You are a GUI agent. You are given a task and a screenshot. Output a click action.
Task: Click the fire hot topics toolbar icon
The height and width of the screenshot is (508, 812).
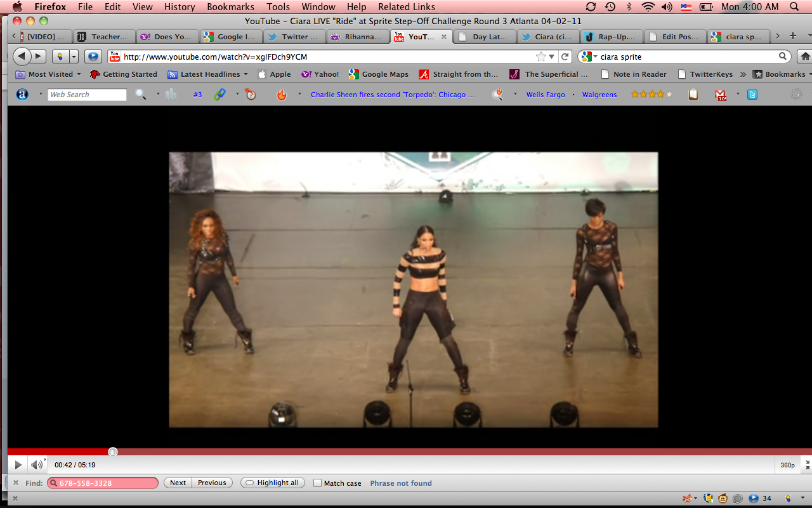point(282,95)
